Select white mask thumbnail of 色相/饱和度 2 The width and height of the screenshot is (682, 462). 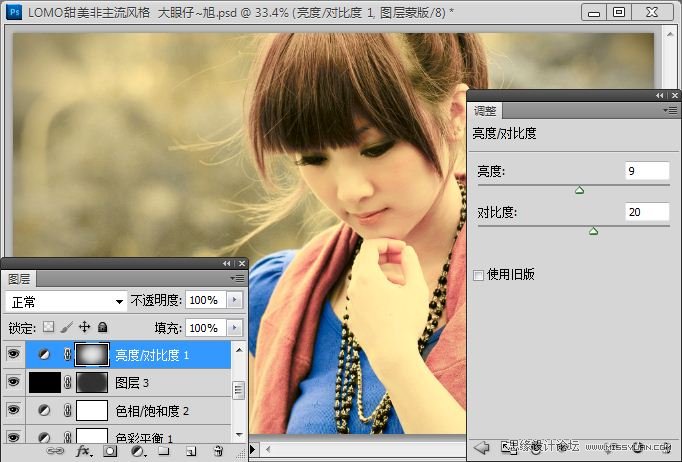(x=92, y=410)
